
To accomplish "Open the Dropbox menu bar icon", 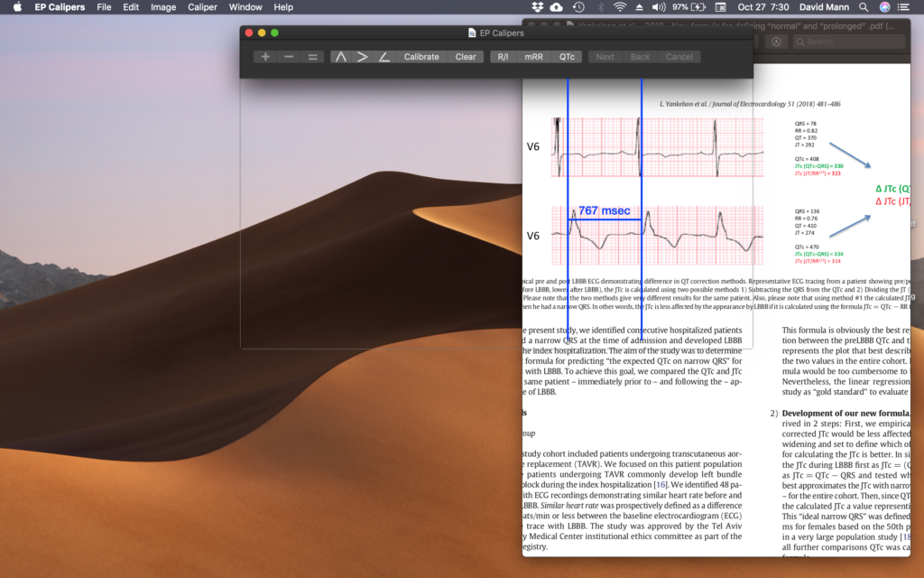I will point(536,7).
